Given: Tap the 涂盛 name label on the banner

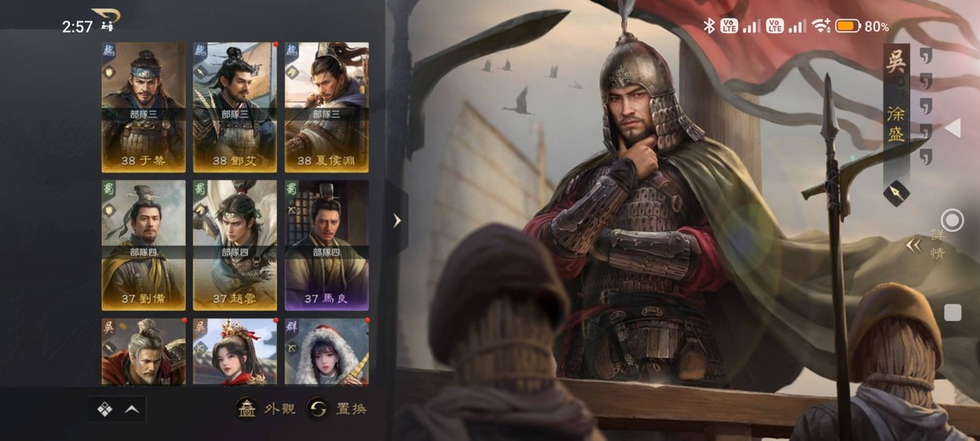Looking at the screenshot, I should (x=896, y=124).
